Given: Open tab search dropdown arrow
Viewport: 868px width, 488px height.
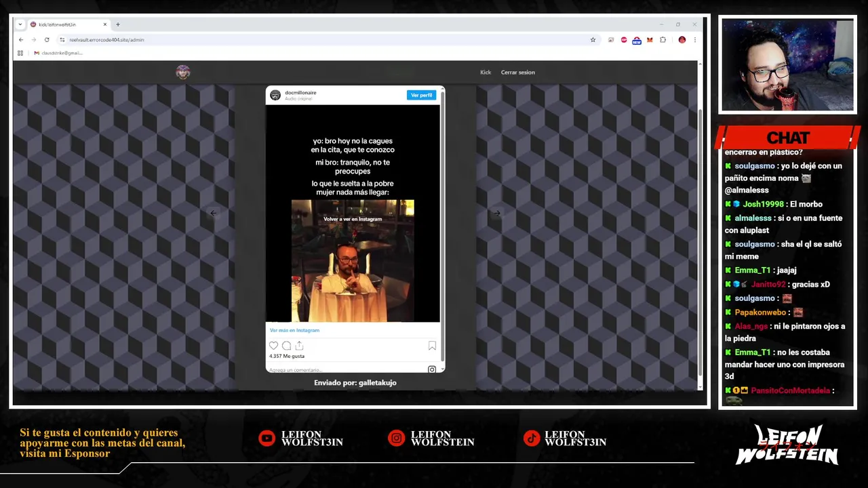Looking at the screenshot, I should pos(20,24).
